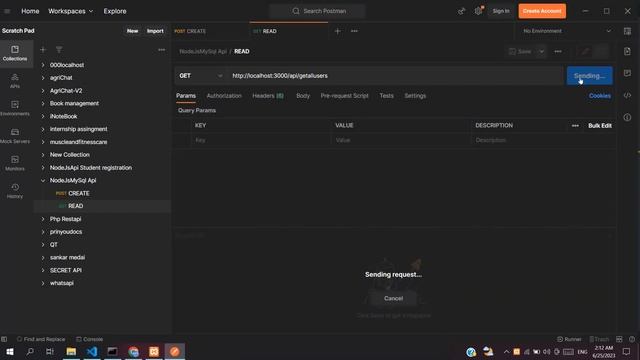Open the Workspaces dropdown menu
Viewport: 640px width, 360px height.
click(x=71, y=11)
